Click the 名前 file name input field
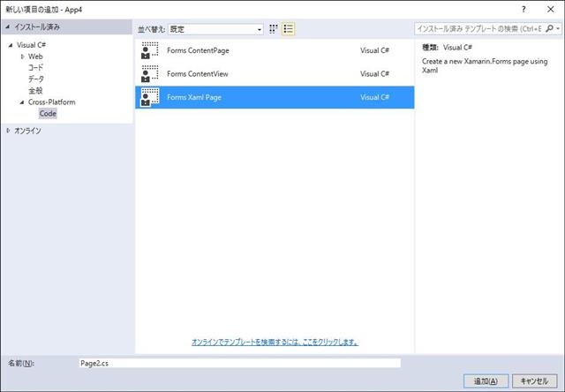565x392 pixels. (x=238, y=363)
